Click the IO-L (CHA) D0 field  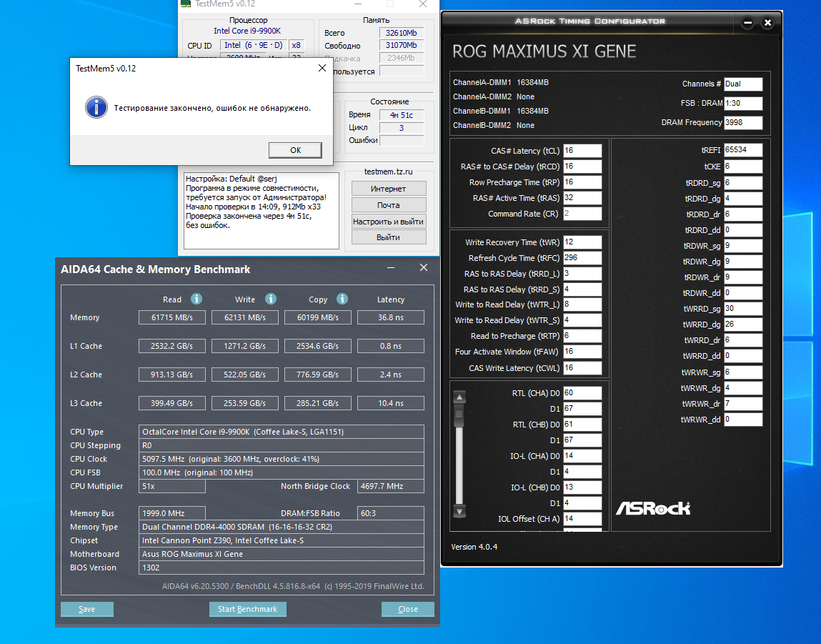582,455
